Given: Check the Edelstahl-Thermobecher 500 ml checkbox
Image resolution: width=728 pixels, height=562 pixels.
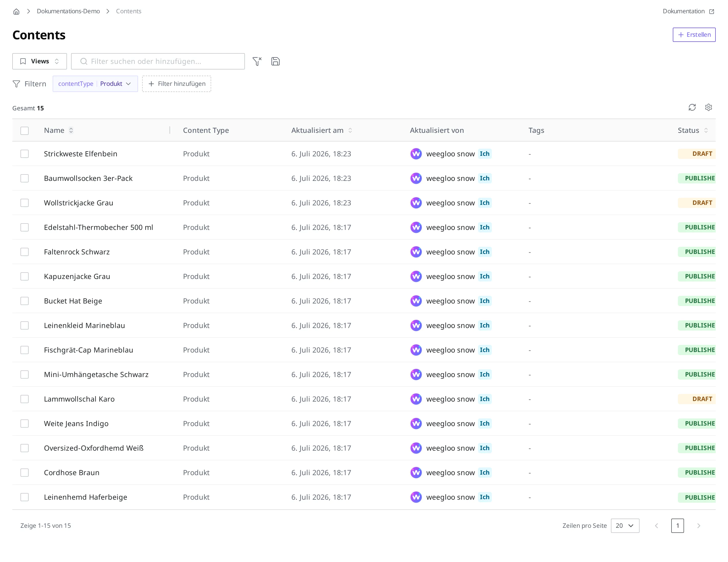Looking at the screenshot, I should coord(24,227).
